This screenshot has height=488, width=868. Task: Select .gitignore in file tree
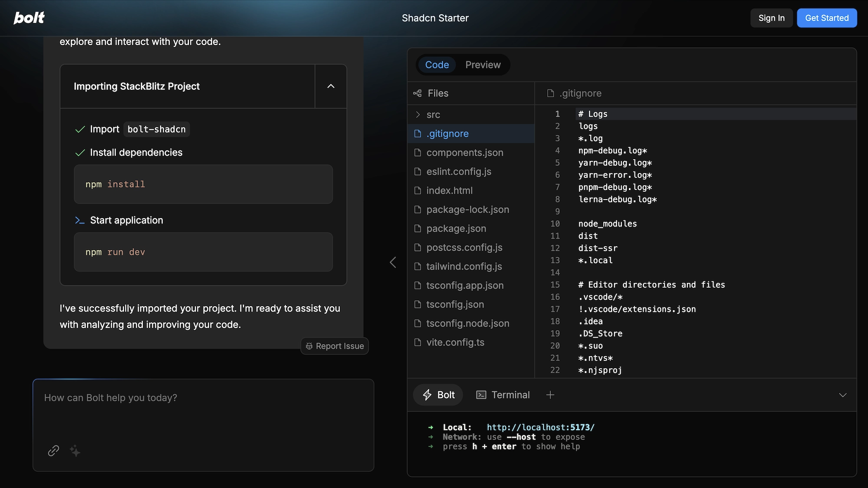click(x=471, y=134)
